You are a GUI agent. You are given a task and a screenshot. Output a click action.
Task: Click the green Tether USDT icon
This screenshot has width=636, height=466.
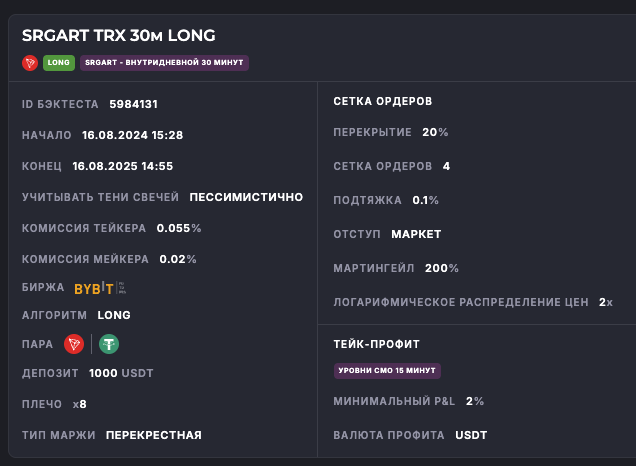(x=108, y=344)
